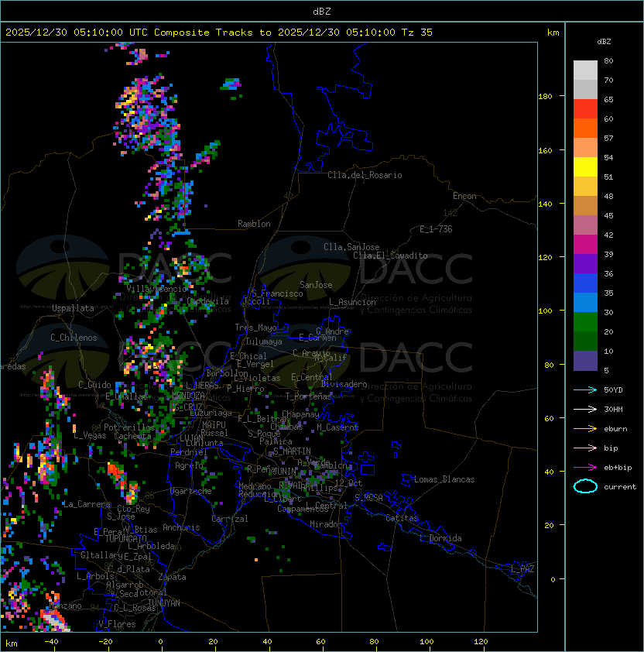Click the '120' km mark on horizontal axis

tap(481, 642)
